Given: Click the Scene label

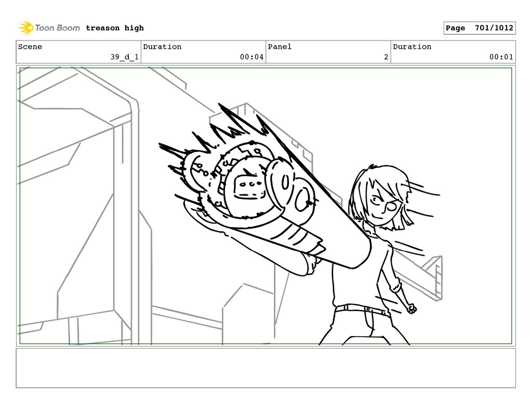Looking at the screenshot, I should click(x=30, y=46).
